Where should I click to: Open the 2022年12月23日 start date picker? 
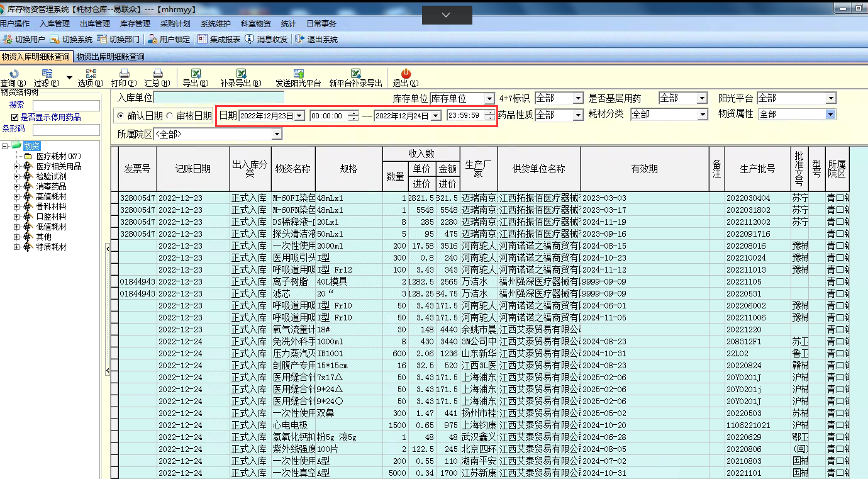[299, 116]
